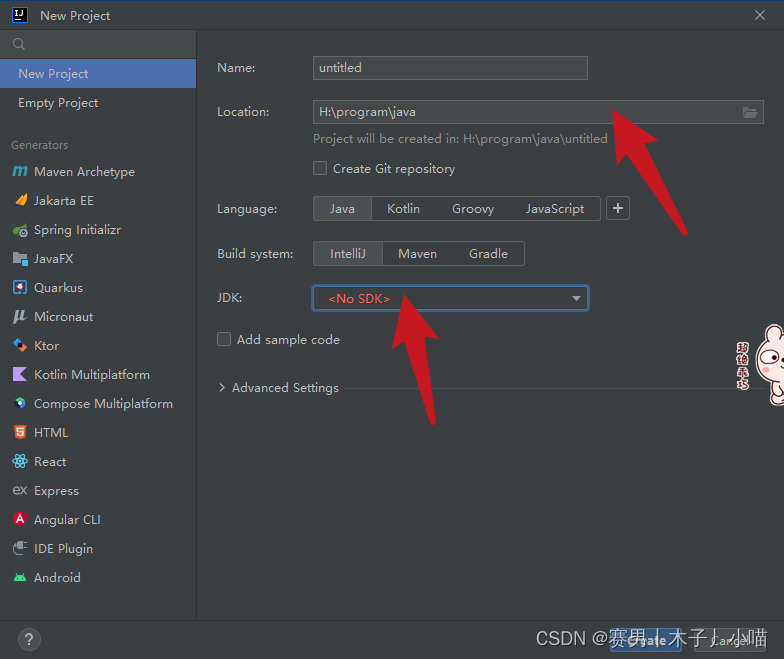Select Empty Project in the sidebar

point(98,102)
